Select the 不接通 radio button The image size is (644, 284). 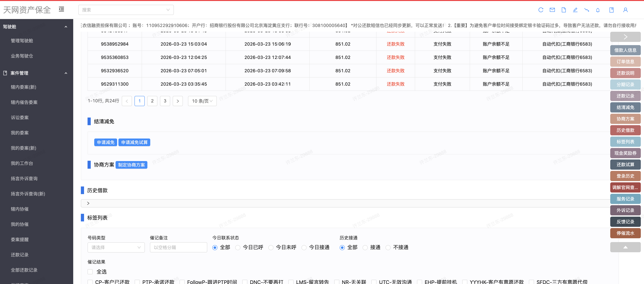click(x=388, y=248)
